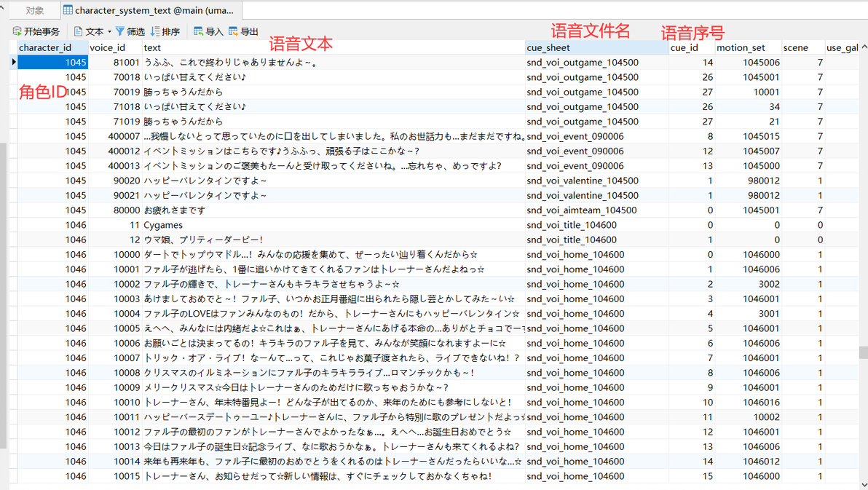Select voice_id cell 10015
This screenshot has width=868, height=490.
click(x=115, y=476)
